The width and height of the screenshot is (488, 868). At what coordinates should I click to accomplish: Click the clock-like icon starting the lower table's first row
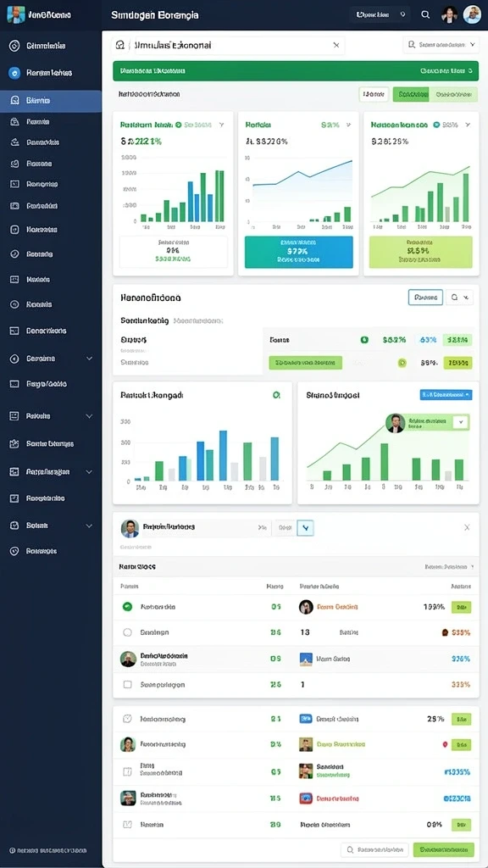pyautogui.click(x=127, y=719)
